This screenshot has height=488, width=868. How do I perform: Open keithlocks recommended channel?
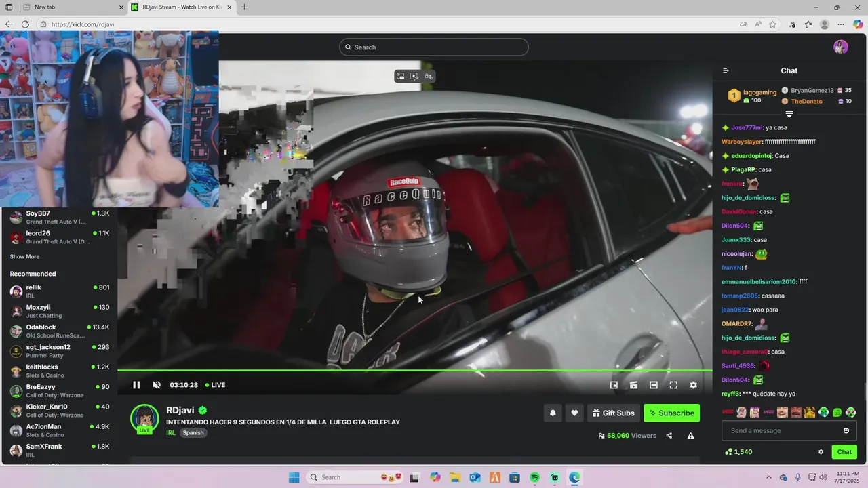(x=60, y=371)
